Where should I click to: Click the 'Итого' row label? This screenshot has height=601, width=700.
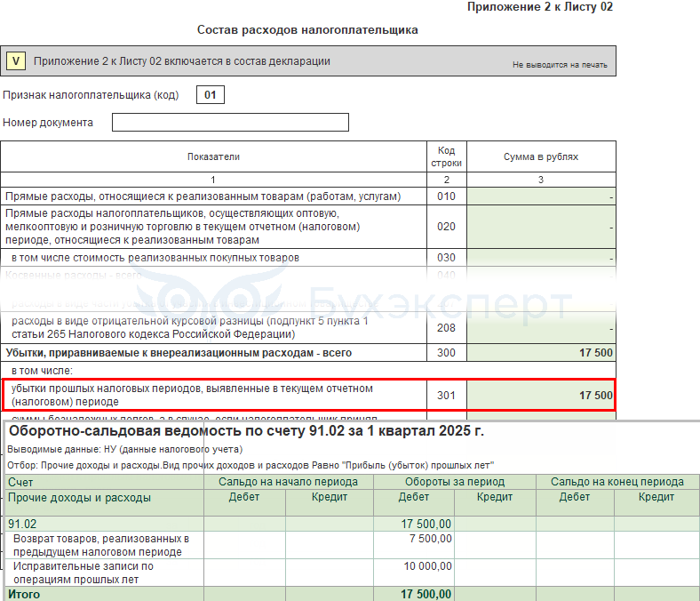point(24,594)
